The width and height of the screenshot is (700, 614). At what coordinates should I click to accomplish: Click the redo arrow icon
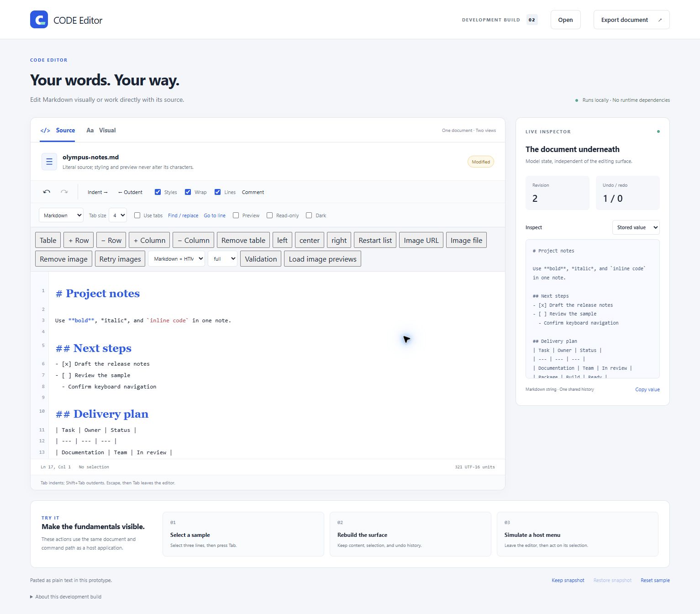(64, 192)
